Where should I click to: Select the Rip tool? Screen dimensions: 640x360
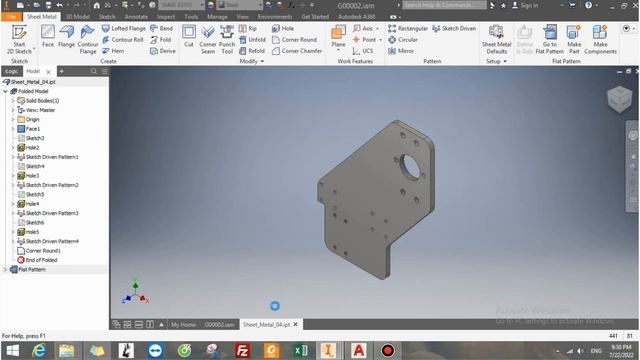248,28
